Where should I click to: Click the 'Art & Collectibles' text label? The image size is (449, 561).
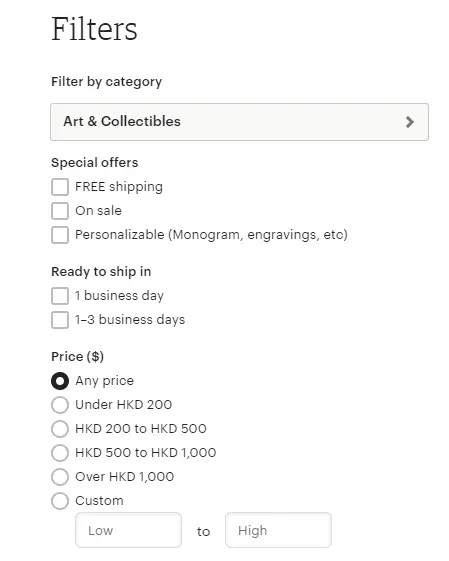click(x=122, y=122)
